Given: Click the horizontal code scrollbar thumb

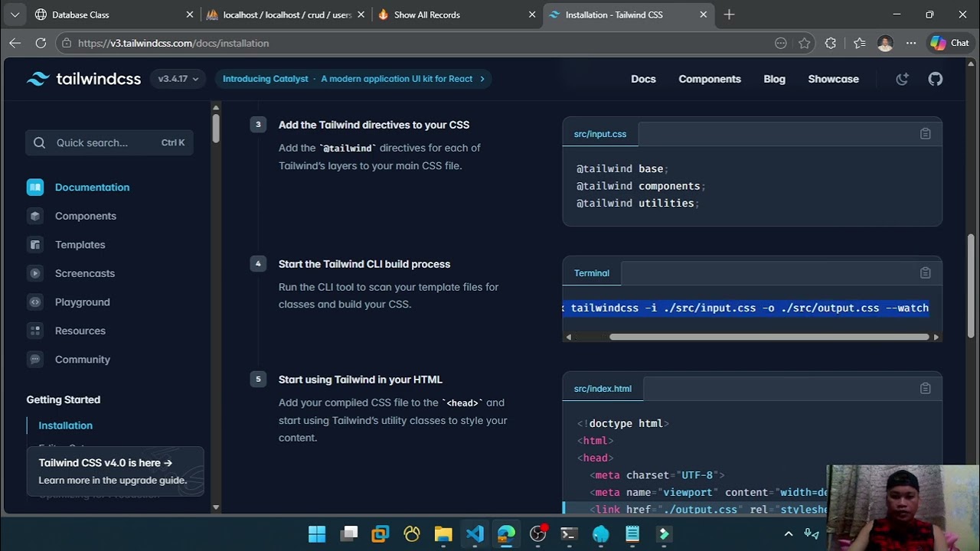Looking at the screenshot, I should 769,337.
